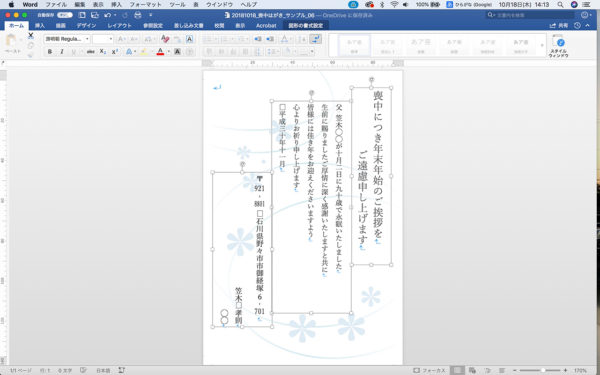
Task: Expand the styles gallery arrow
Action: pos(542,46)
